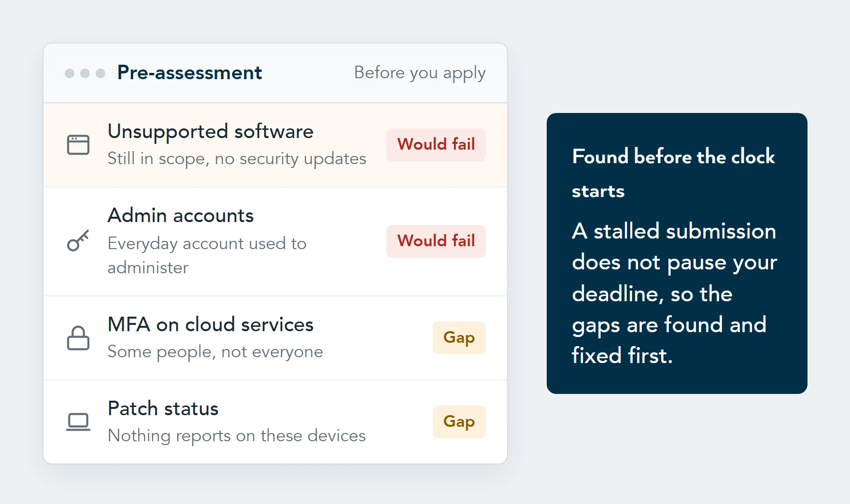Viewport: 850px width, 504px height.
Task: Click the key icon beside Admin accounts
Action: point(78,241)
